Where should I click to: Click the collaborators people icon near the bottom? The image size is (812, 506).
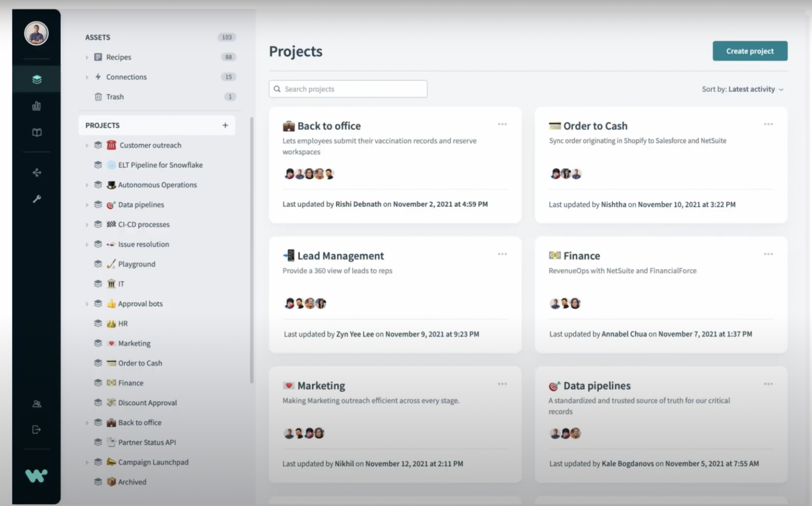[36, 404]
